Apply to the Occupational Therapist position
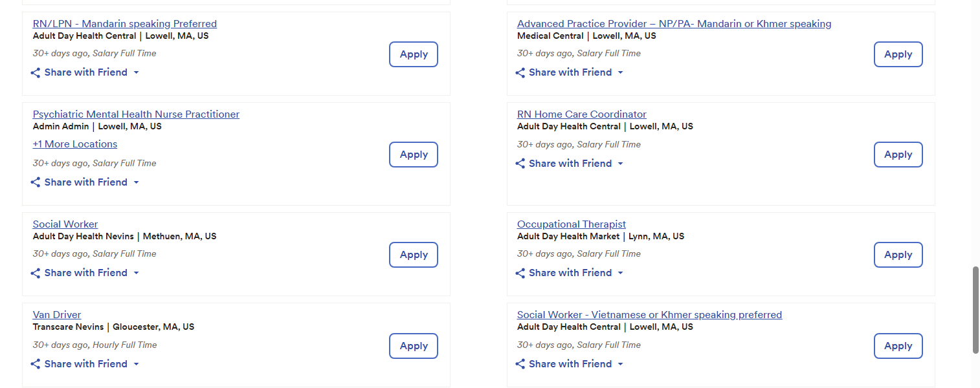This screenshot has height=388, width=980. pos(898,255)
